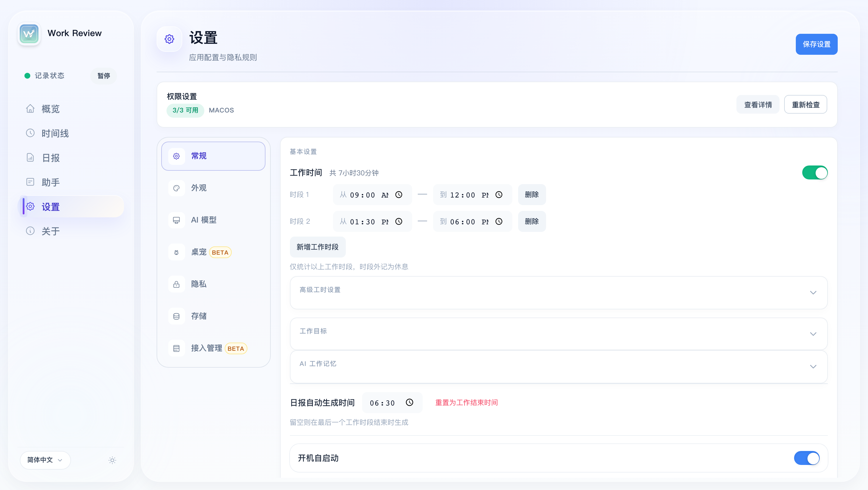868x490 pixels.
Task: Click the note icon beside 助手
Action: pyautogui.click(x=30, y=182)
